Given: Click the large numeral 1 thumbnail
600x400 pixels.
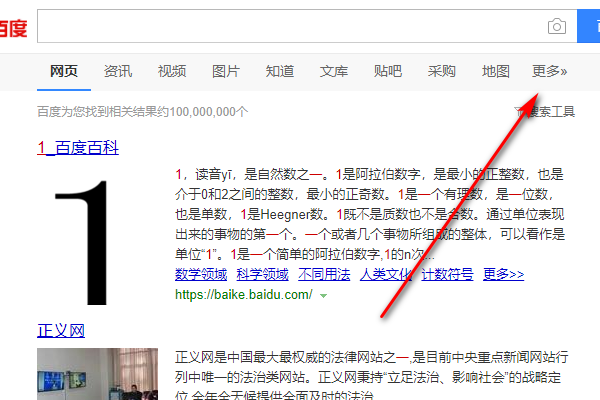Looking at the screenshot, I should tap(82, 243).
